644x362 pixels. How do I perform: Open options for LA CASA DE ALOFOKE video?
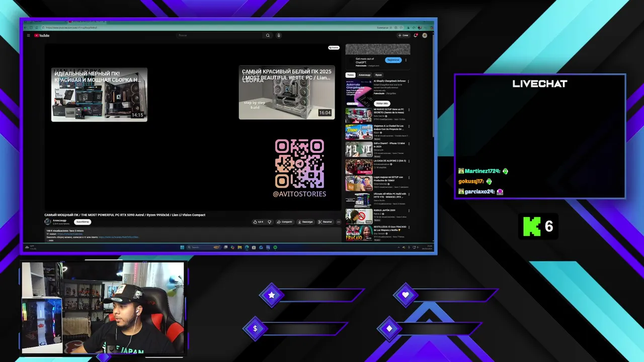click(x=409, y=161)
